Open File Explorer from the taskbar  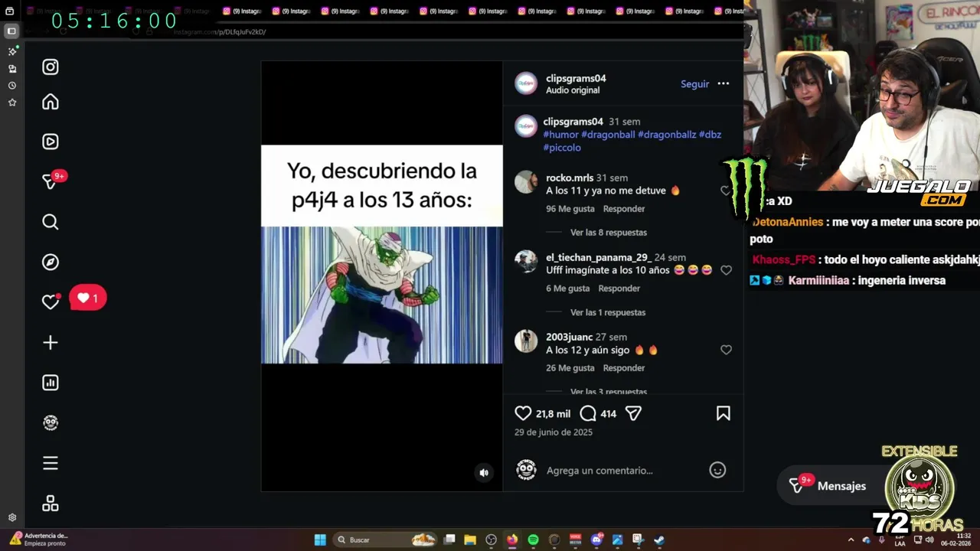pyautogui.click(x=470, y=540)
